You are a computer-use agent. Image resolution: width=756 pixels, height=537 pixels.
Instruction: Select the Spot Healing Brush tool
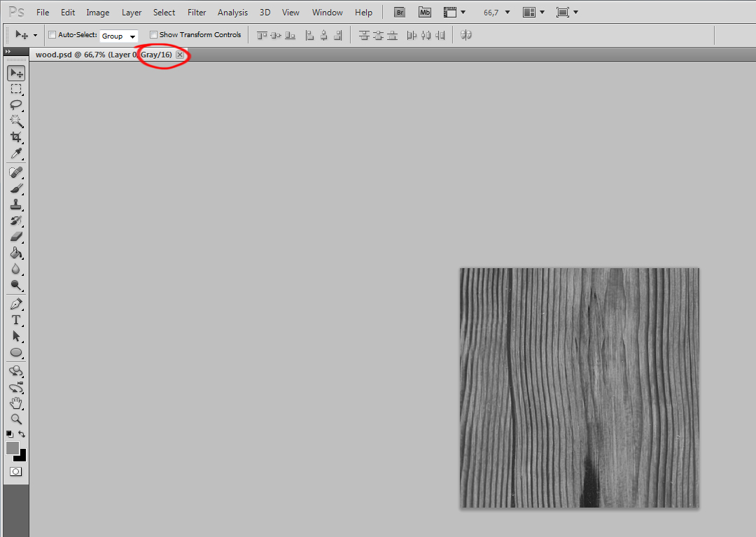[16, 172]
